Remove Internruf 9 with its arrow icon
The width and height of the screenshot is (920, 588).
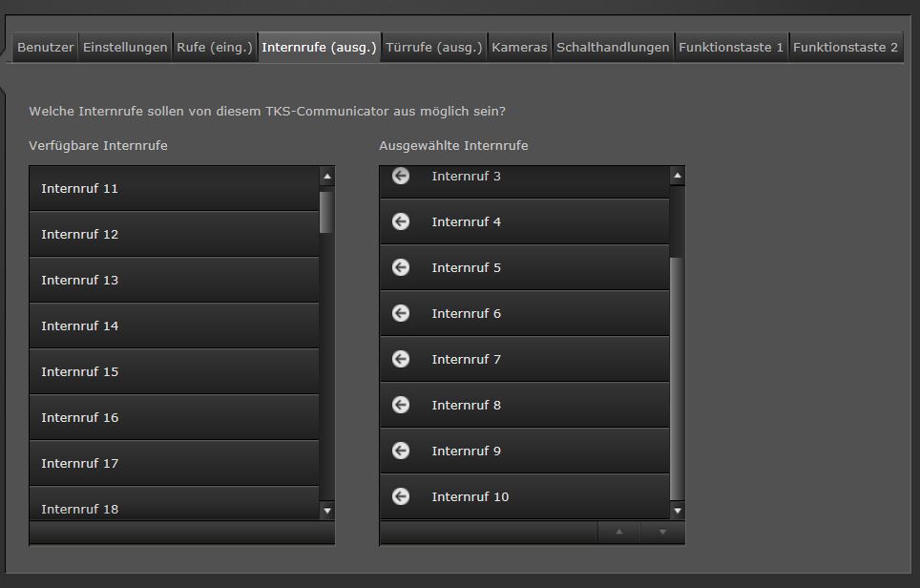pos(401,451)
